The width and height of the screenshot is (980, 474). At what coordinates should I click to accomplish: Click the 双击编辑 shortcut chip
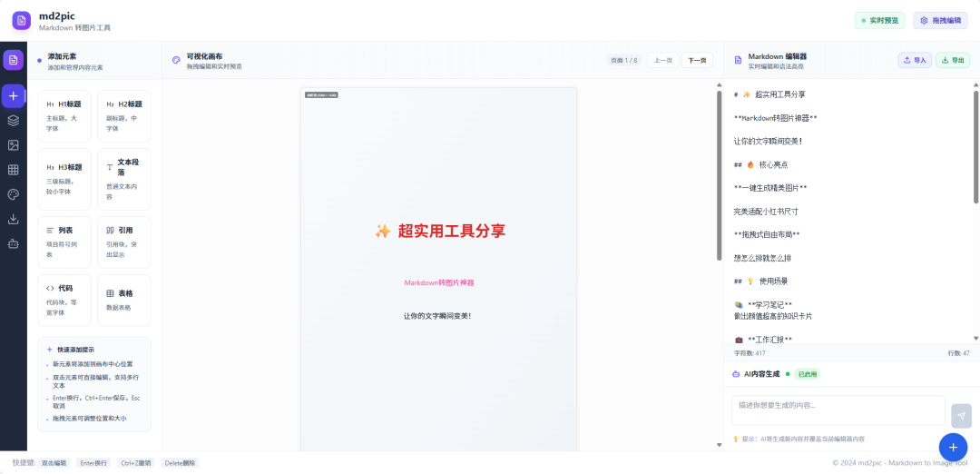click(54, 463)
